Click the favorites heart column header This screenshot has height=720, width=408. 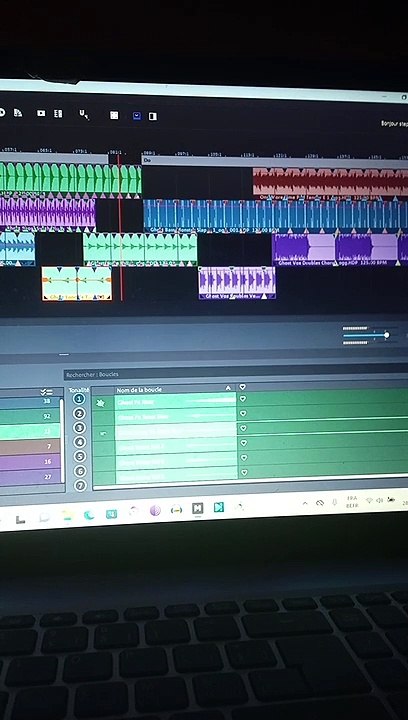click(243, 388)
